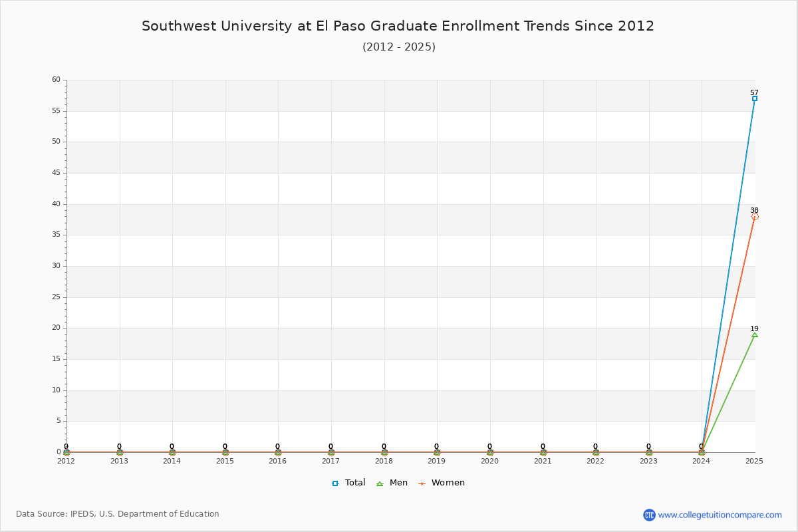The width and height of the screenshot is (798, 532).
Task: Click the x-axis label 2013
Action: [x=120, y=460]
